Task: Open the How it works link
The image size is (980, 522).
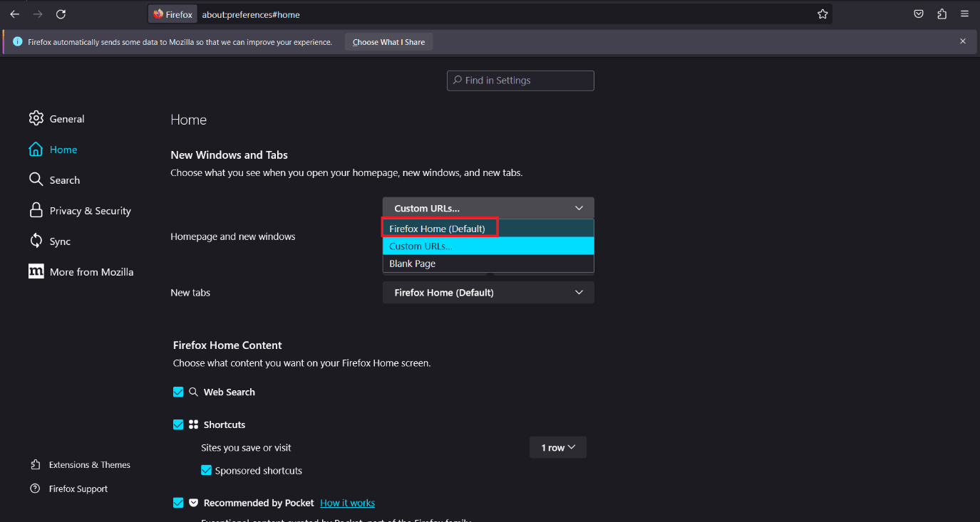Action: point(347,503)
